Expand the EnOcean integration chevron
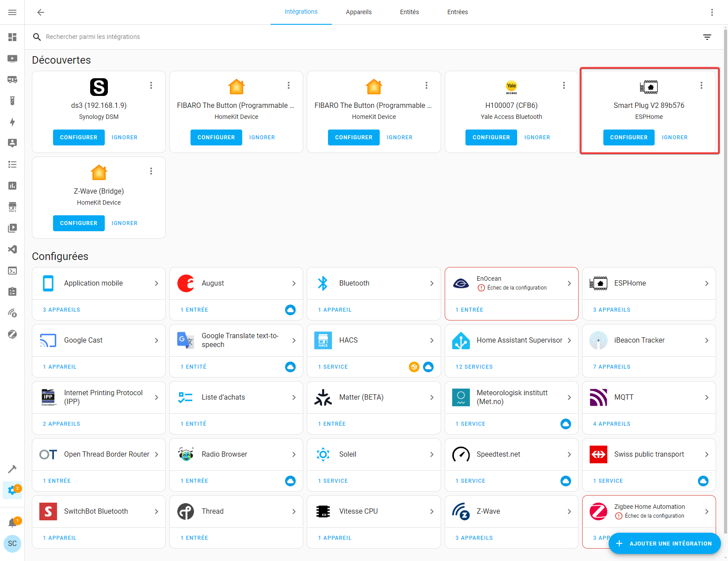Screen dimensions: 728x561 (569, 283)
